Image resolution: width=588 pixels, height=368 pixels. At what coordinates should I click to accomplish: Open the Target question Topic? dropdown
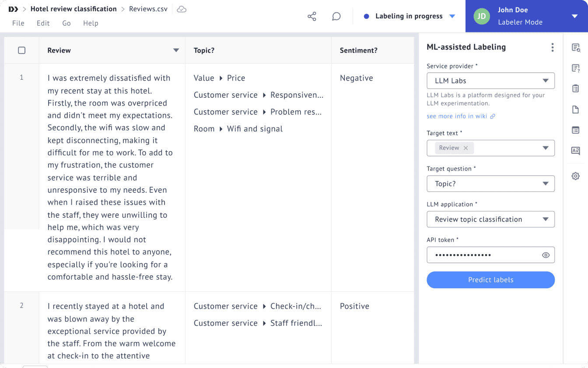pos(491,184)
